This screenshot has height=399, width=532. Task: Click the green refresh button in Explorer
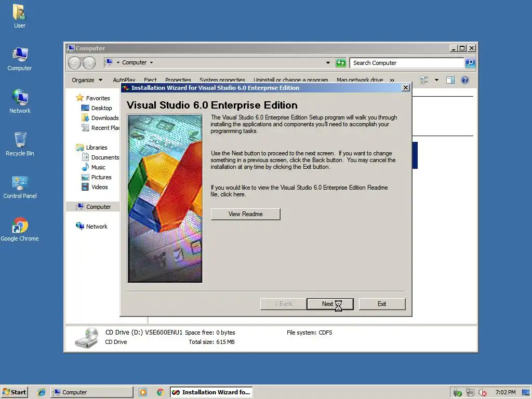[341, 63]
